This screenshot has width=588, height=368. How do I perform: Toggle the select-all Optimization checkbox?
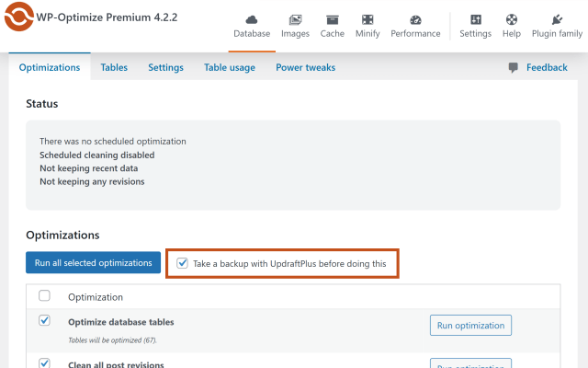[44, 295]
